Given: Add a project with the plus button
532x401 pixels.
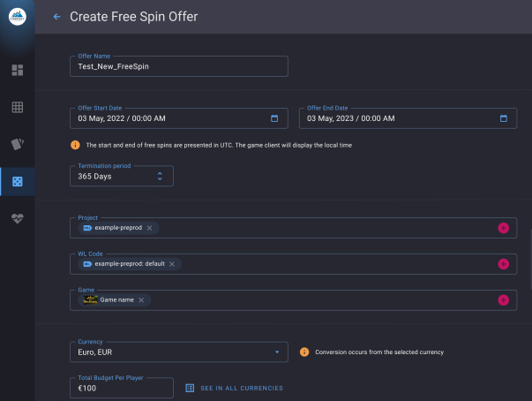Looking at the screenshot, I should coord(504,228).
